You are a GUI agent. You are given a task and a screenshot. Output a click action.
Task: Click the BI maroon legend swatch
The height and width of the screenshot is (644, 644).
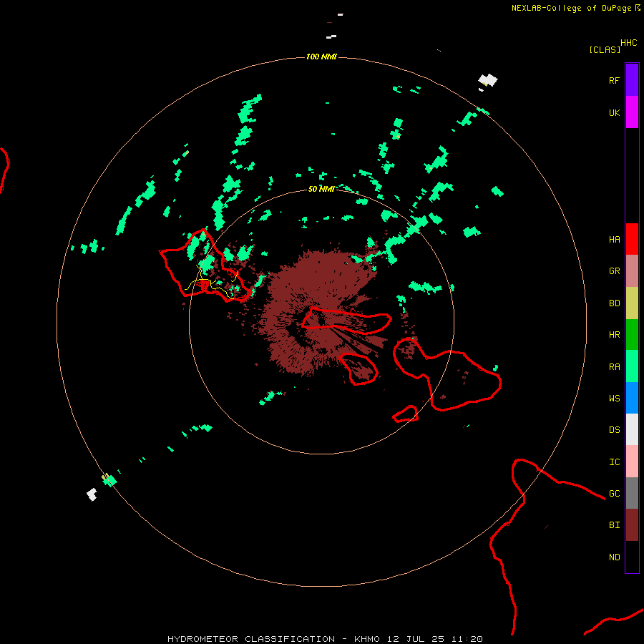[x=632, y=525]
